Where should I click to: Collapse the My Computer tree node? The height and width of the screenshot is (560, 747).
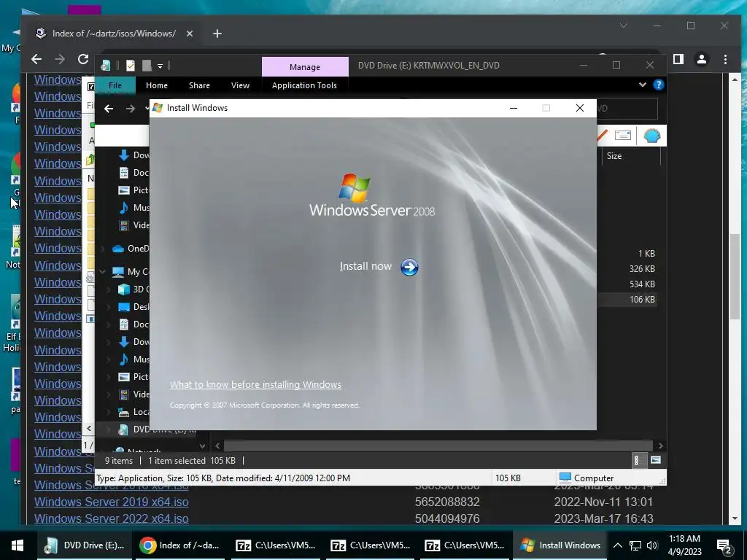coord(102,271)
